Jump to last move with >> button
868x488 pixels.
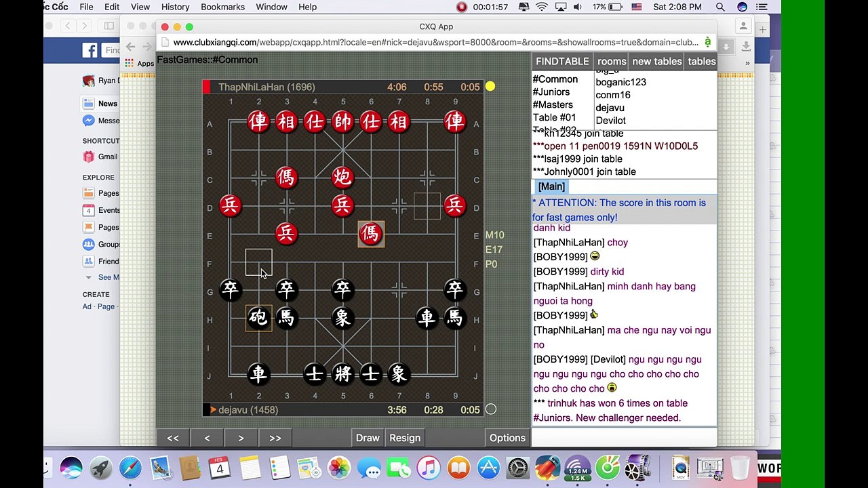coord(275,438)
